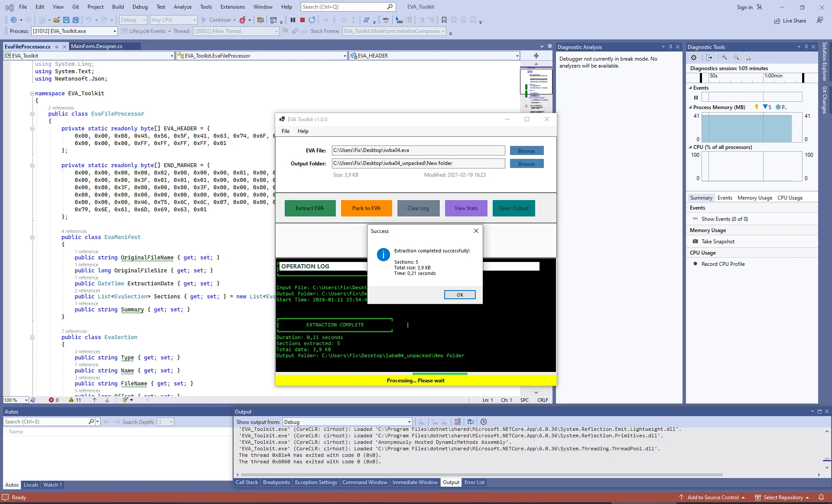832x504 pixels.
Task: Open Diagnostic Tools settings gear
Action: [694, 58]
